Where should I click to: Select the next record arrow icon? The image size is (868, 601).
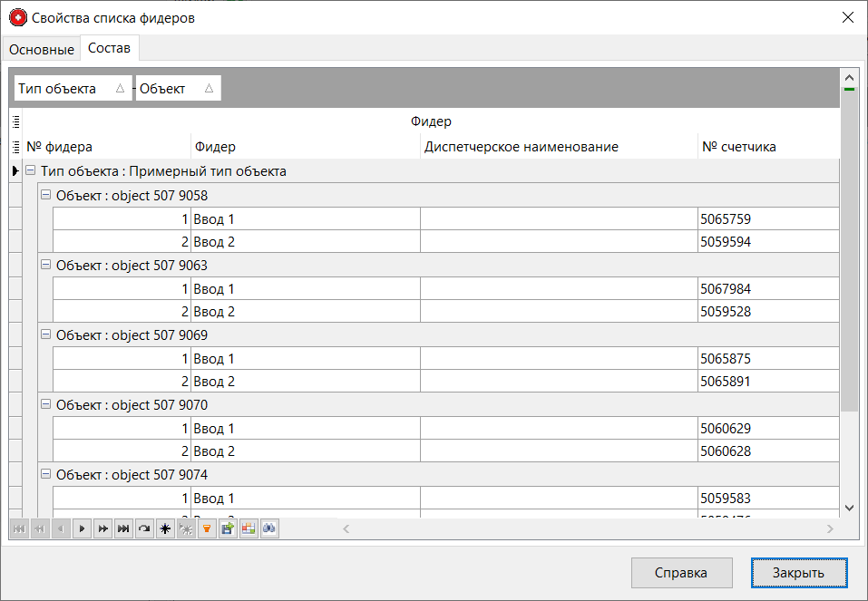82,528
